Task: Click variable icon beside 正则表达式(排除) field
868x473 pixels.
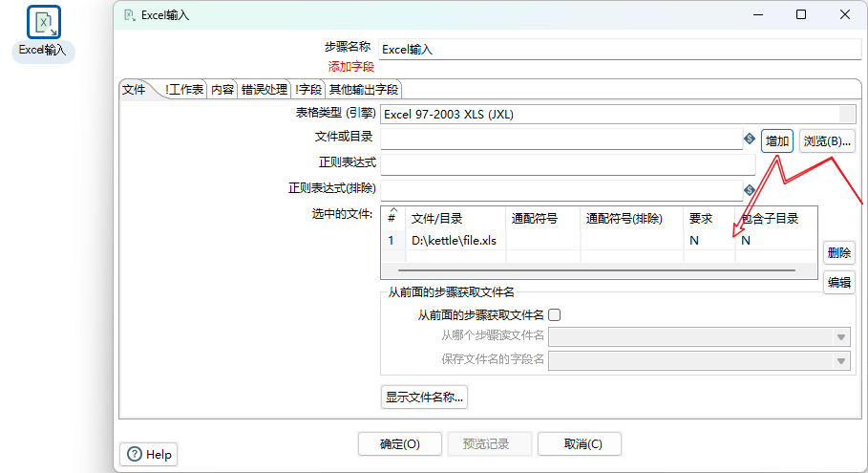Action: [750, 189]
